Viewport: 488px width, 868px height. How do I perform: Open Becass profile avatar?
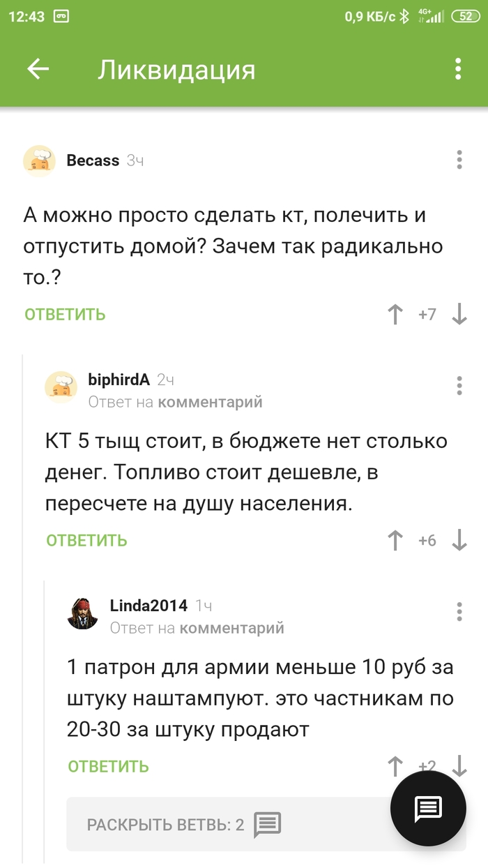coord(39,160)
